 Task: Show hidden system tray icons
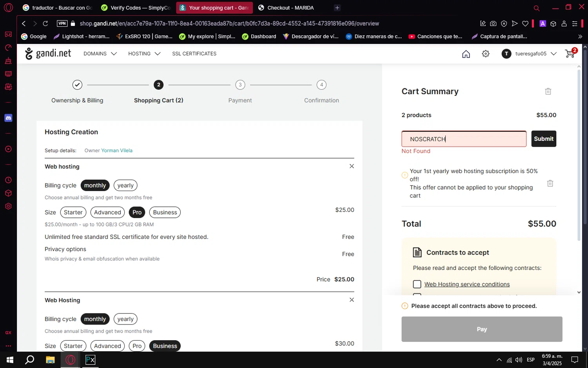pos(499,360)
